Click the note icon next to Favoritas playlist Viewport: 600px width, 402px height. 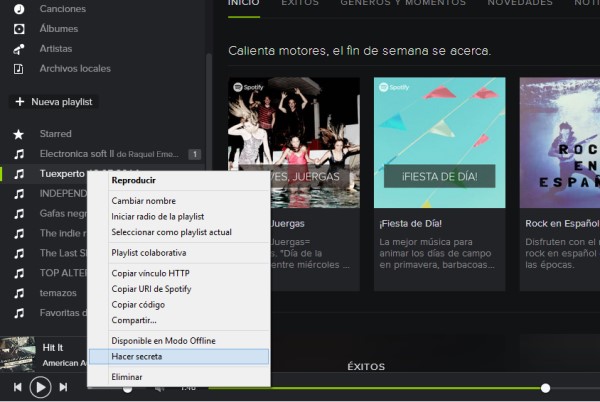[x=19, y=313]
